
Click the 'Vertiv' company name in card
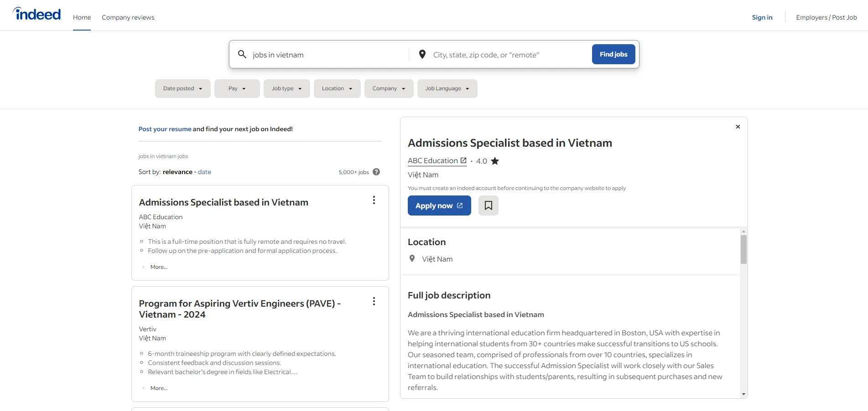pyautogui.click(x=147, y=329)
